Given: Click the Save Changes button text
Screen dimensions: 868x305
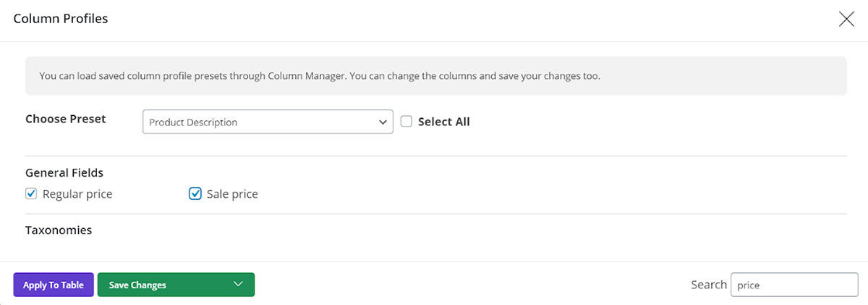Looking at the screenshot, I should pos(137,285).
